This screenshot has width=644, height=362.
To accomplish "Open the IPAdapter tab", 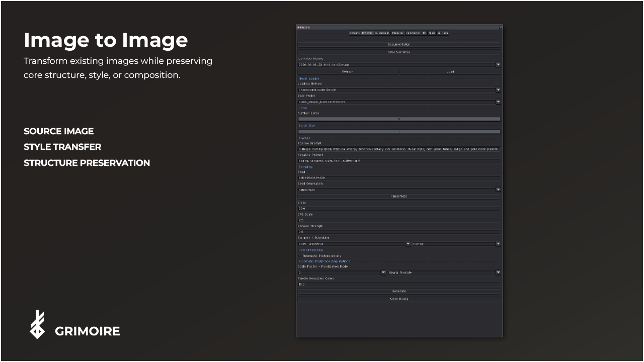I will tap(397, 33).
